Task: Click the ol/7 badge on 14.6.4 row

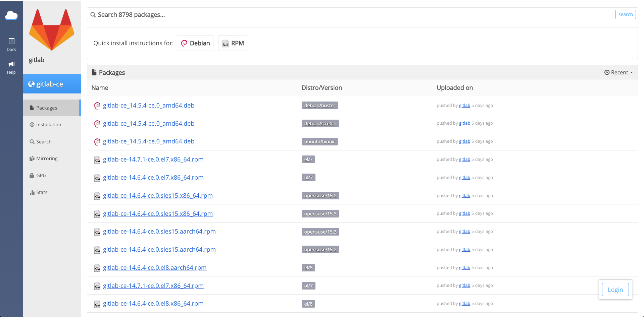Action: [308, 178]
